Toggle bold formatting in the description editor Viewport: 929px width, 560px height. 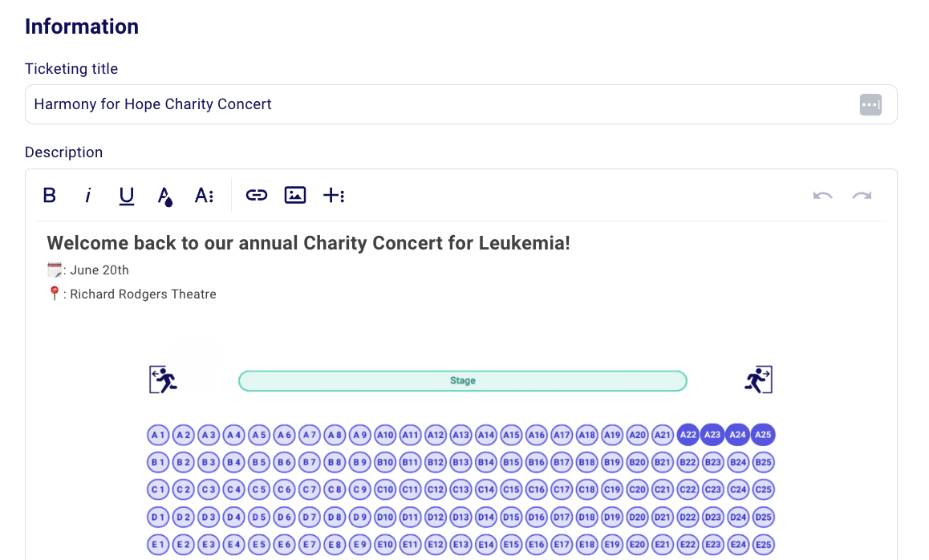coord(49,195)
